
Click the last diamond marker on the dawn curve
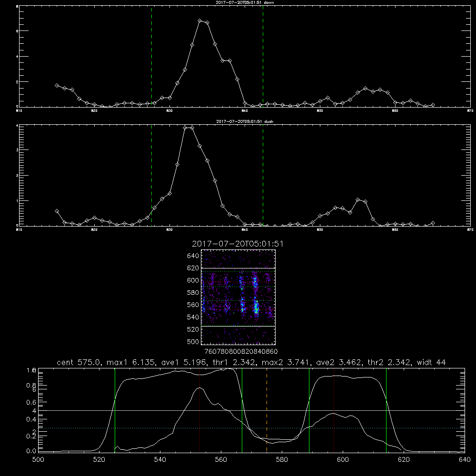(433, 105)
